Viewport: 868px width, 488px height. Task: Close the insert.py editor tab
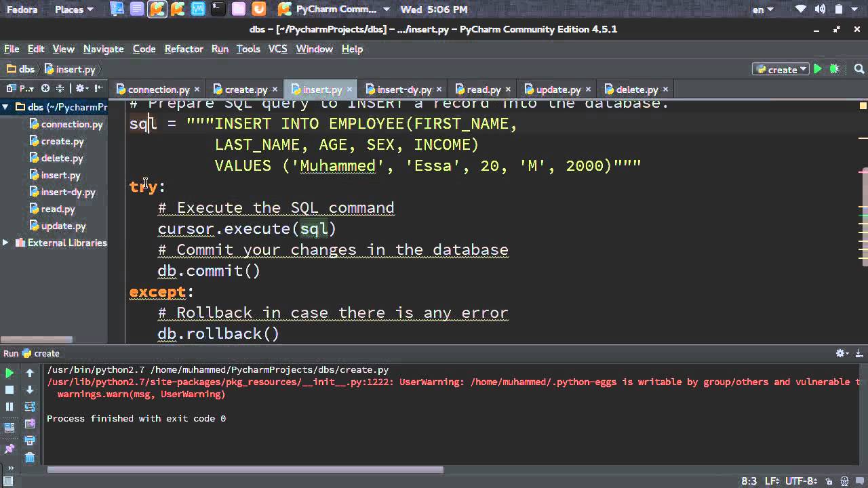pyautogui.click(x=350, y=89)
